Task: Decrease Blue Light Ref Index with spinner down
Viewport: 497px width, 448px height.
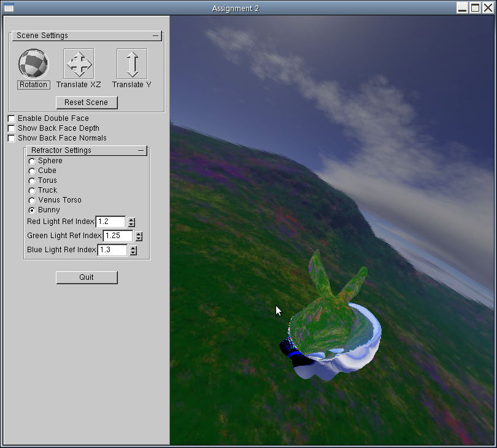Action: click(x=133, y=253)
